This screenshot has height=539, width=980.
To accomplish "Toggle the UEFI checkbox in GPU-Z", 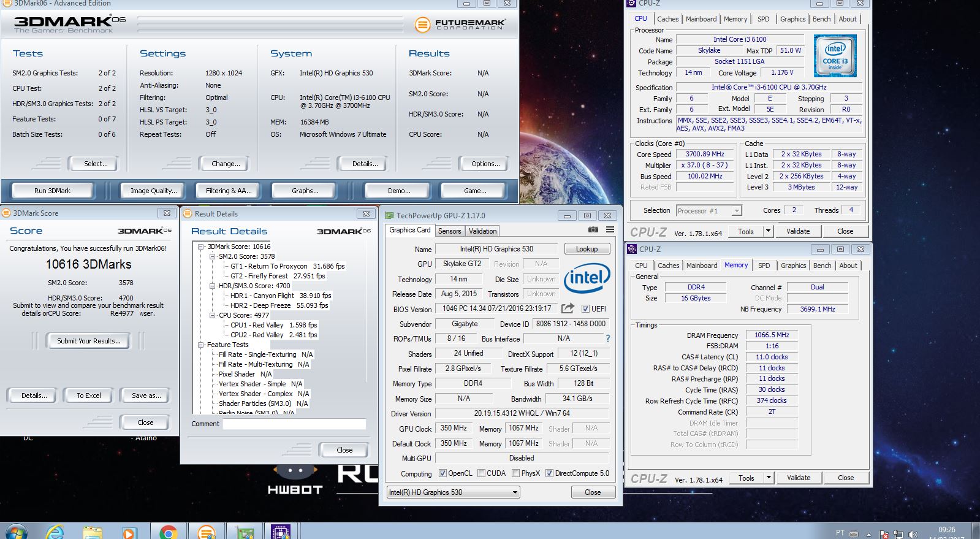I will tap(585, 308).
